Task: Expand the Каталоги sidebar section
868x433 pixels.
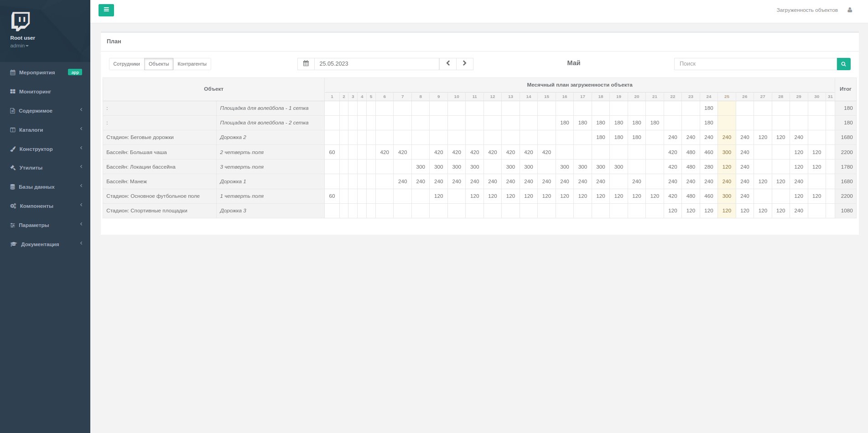Action: pos(31,130)
